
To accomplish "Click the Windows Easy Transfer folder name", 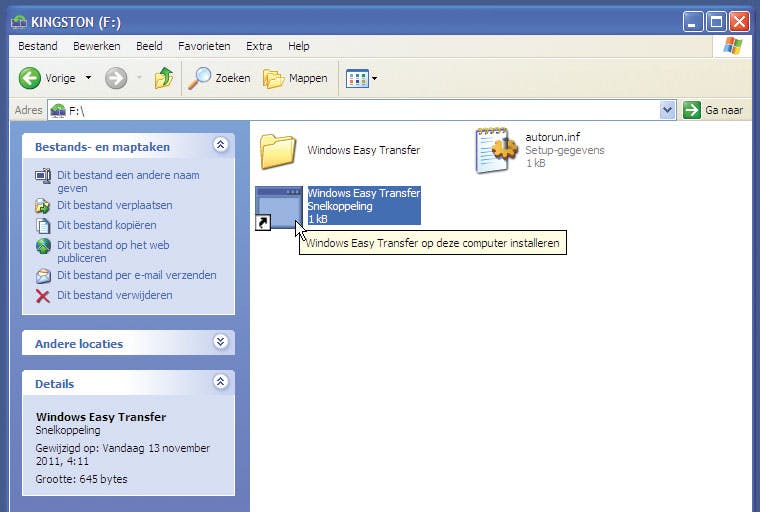I will (x=364, y=150).
